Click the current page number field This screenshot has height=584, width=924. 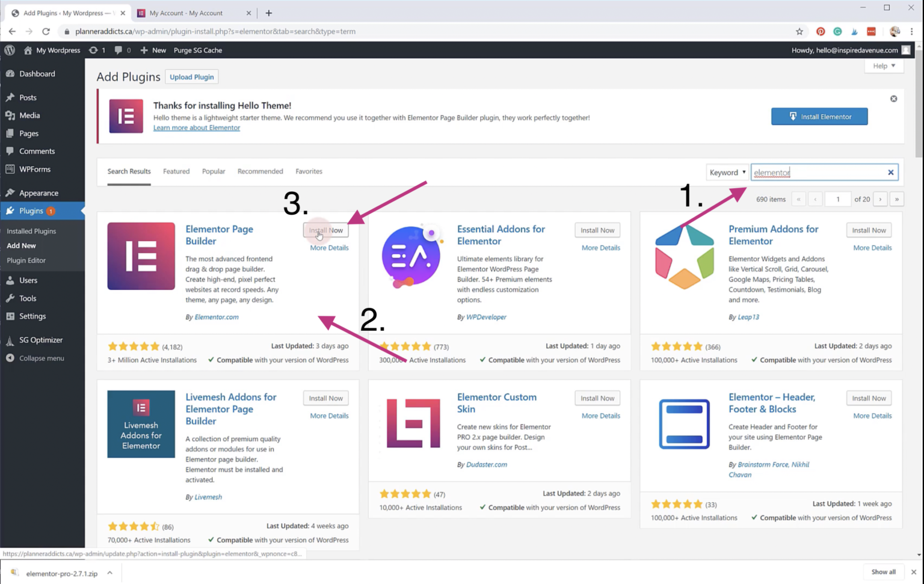click(x=837, y=199)
